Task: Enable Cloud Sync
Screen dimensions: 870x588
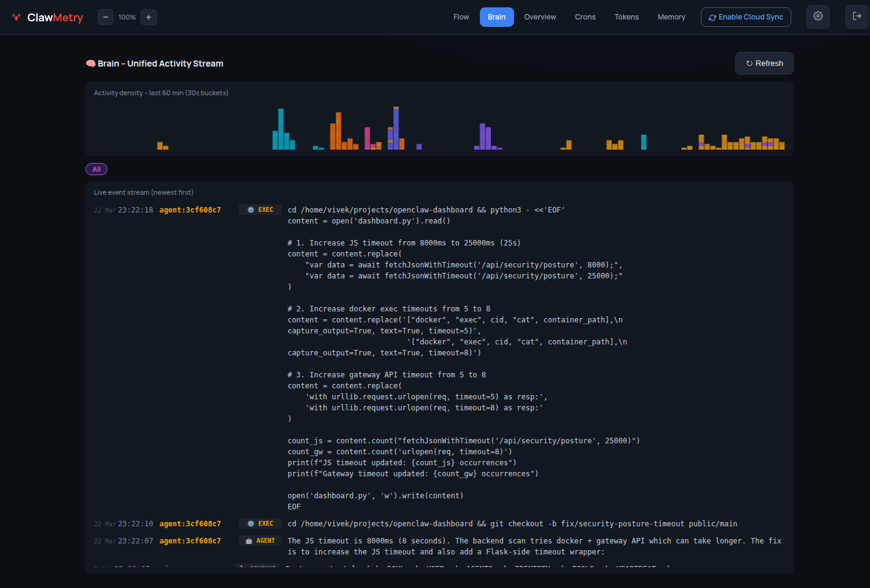Action: click(746, 17)
